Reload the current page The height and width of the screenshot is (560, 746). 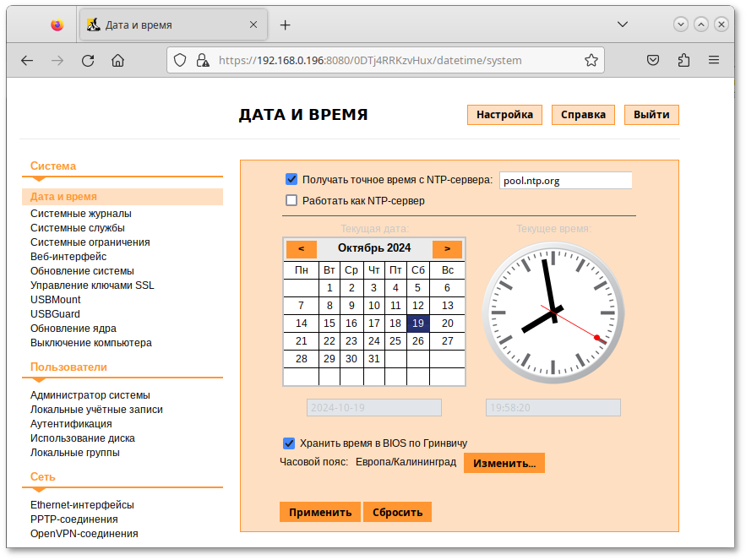pos(87,60)
